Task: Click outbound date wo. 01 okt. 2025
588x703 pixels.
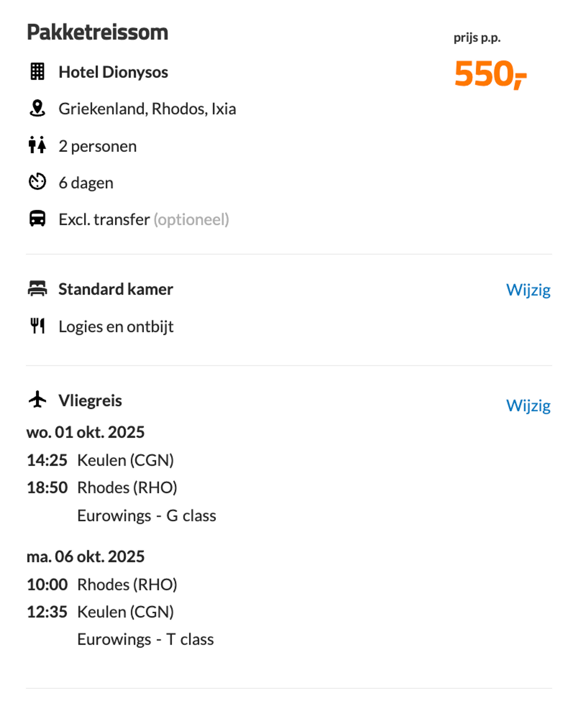Action: (x=85, y=432)
